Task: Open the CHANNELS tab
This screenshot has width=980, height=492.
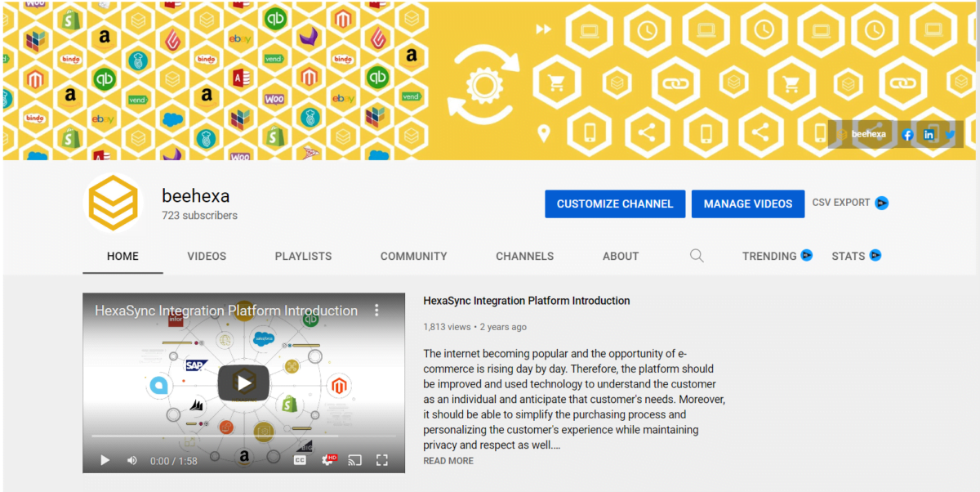Action: pos(524,256)
